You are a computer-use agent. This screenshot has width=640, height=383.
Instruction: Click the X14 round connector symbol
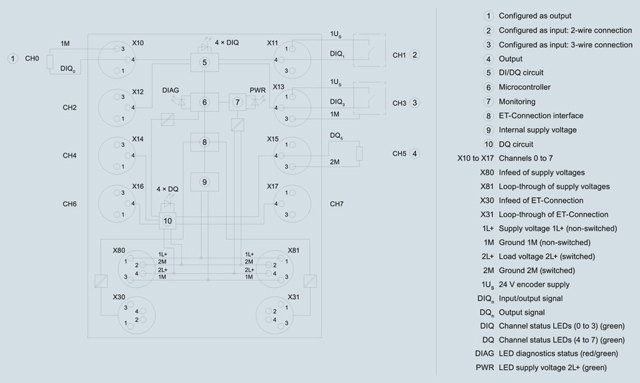point(117,156)
